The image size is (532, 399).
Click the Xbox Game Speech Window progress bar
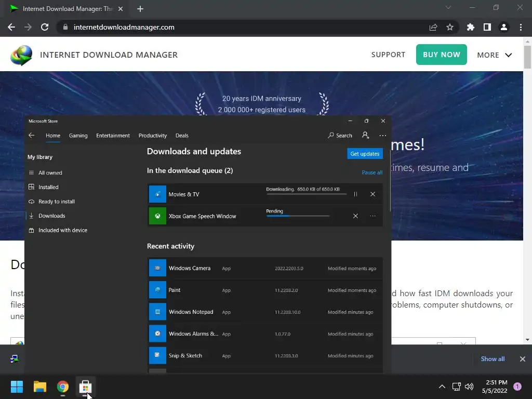[x=298, y=216]
